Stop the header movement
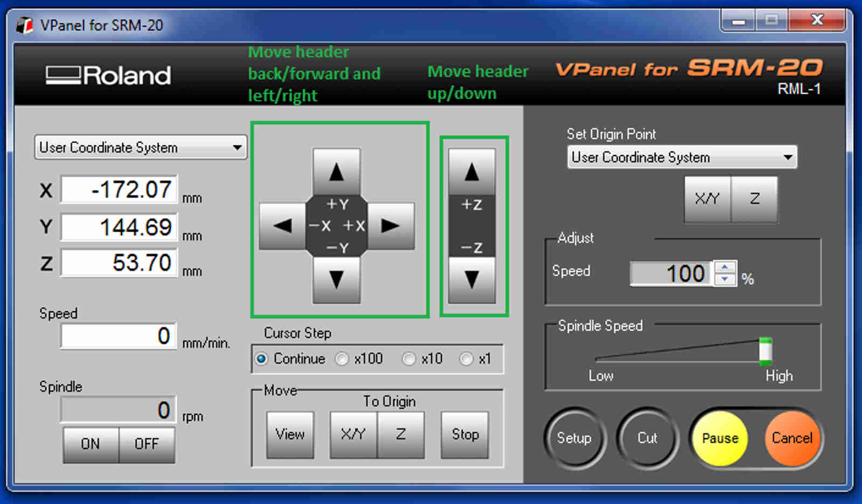 coord(465,435)
